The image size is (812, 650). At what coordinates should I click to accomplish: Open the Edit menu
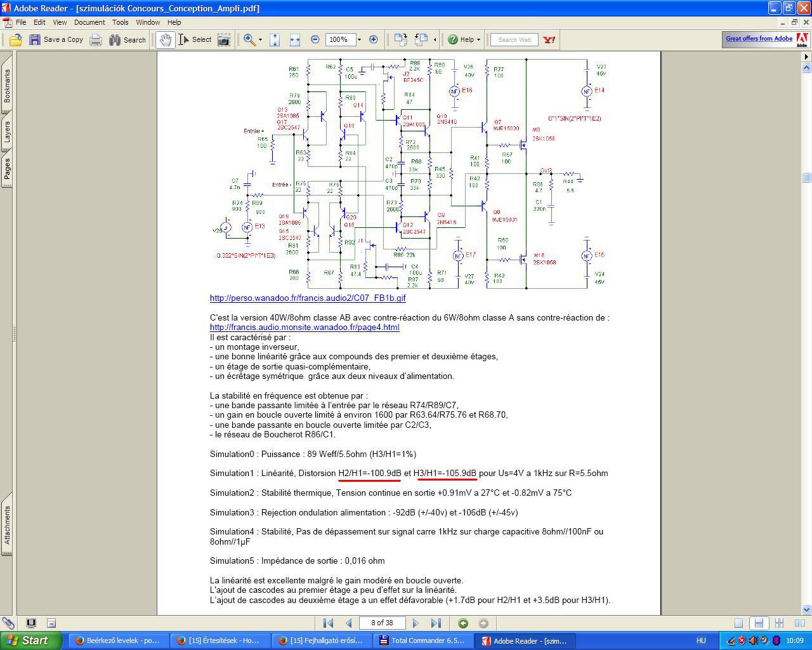pyautogui.click(x=39, y=22)
